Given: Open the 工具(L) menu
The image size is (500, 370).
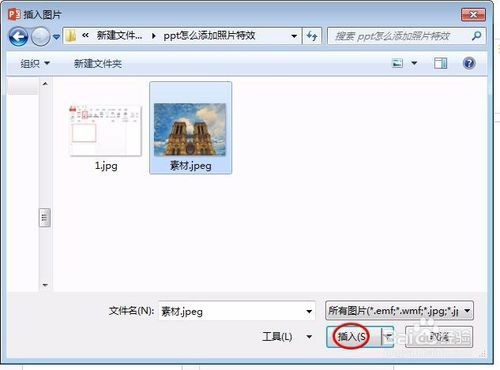Looking at the screenshot, I should [x=287, y=337].
